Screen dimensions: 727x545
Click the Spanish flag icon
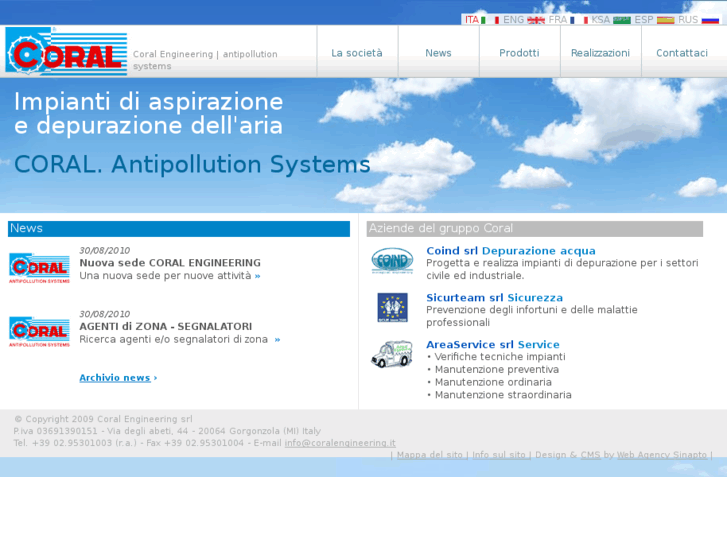pos(665,20)
